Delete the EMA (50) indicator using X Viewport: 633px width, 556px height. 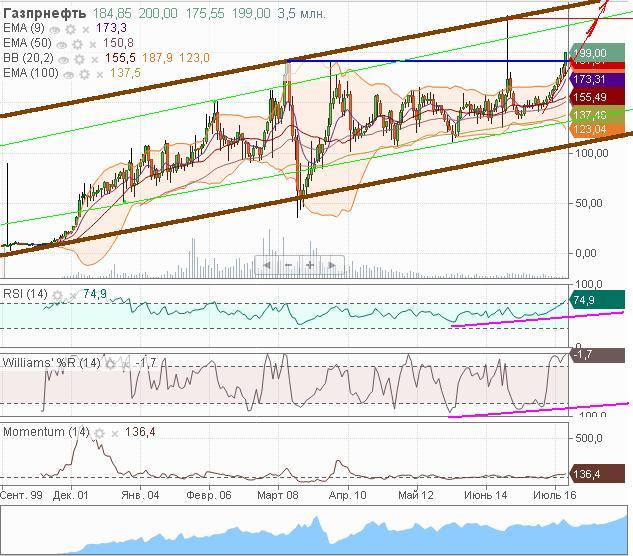[x=93, y=45]
